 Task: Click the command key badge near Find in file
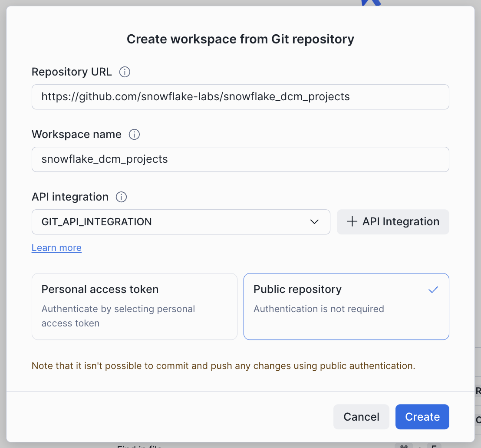pyautogui.click(x=404, y=446)
